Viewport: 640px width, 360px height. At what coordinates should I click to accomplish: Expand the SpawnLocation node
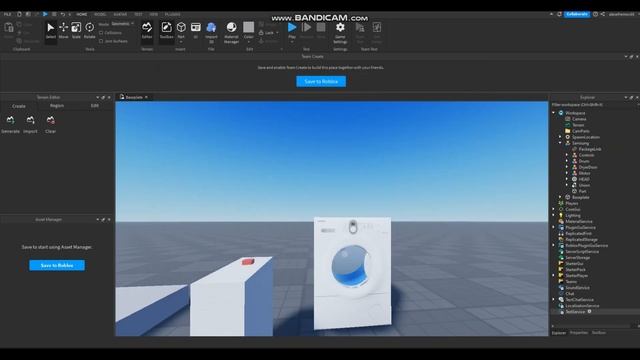[560, 137]
